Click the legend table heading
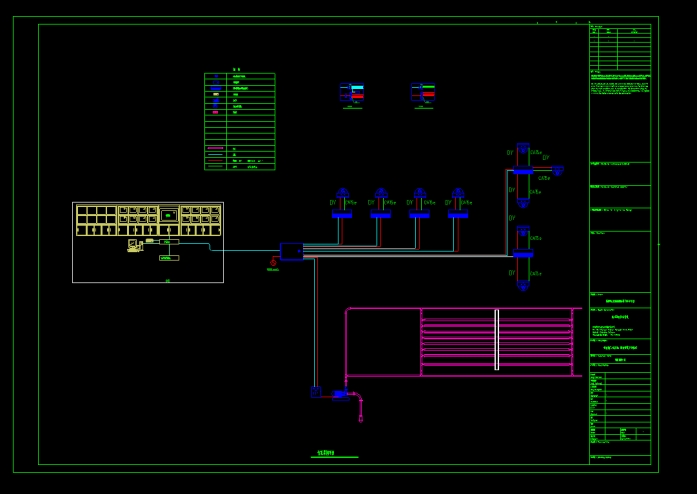Viewport: 697px width, 494px height. (237, 70)
